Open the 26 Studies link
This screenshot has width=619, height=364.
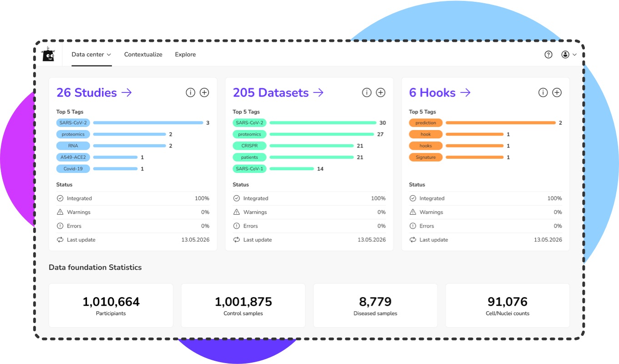coord(94,92)
